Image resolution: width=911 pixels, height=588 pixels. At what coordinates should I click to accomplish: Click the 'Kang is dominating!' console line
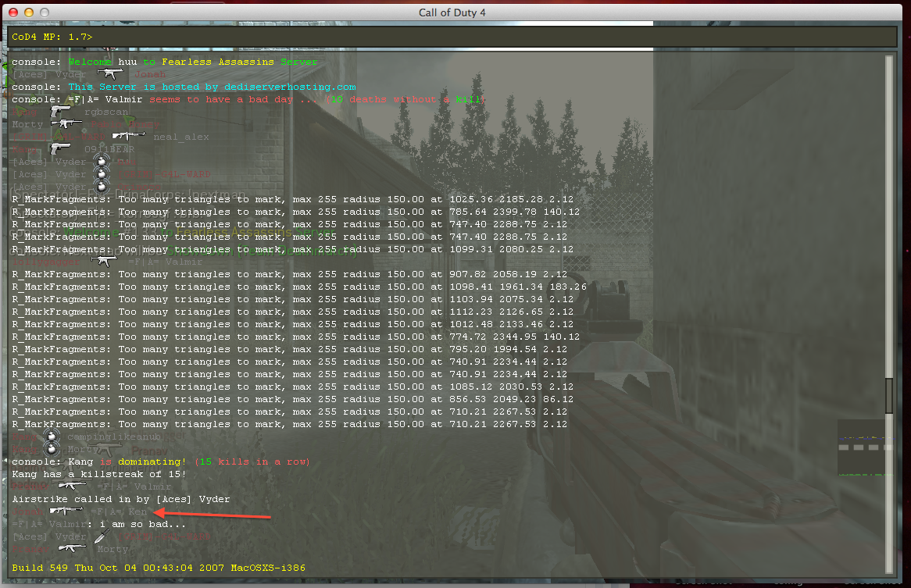pyautogui.click(x=161, y=461)
